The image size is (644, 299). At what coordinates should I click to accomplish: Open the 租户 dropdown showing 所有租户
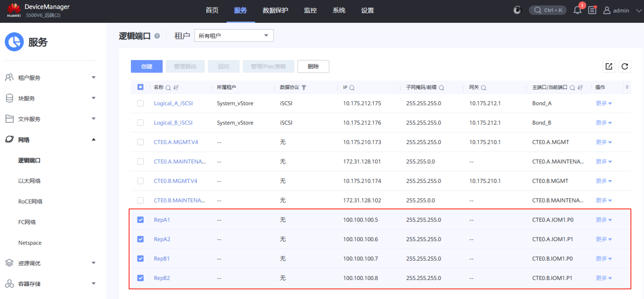pos(234,36)
